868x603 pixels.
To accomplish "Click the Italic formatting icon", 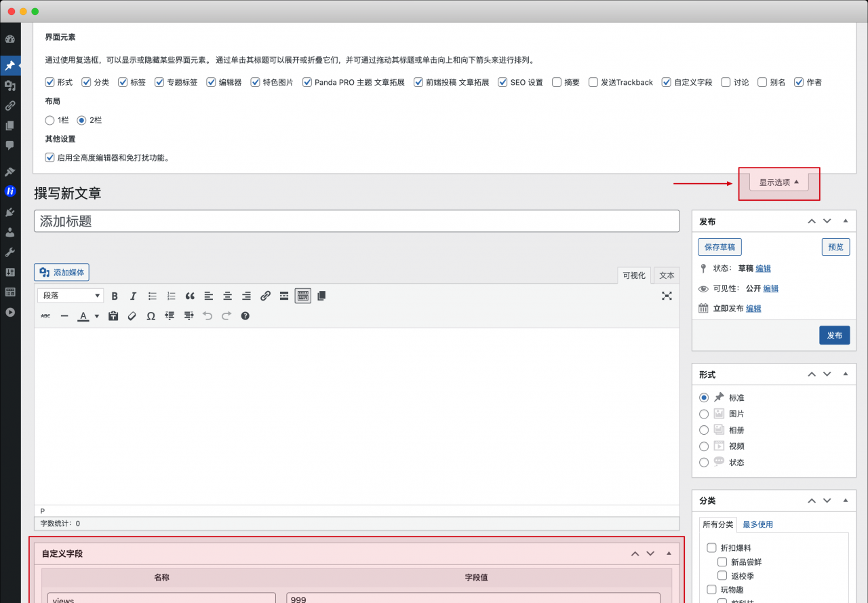I will click(x=134, y=296).
